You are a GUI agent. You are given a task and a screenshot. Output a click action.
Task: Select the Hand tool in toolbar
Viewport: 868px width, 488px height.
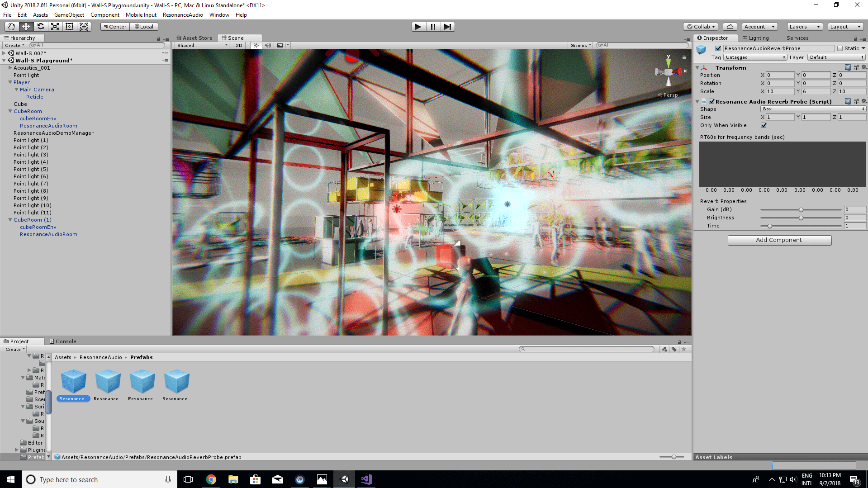pos(11,27)
